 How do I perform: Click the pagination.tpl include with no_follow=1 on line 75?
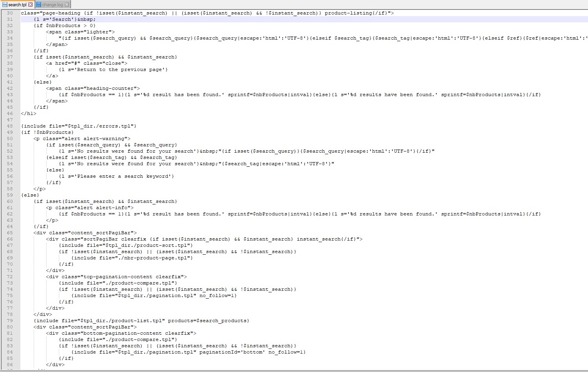154,295
